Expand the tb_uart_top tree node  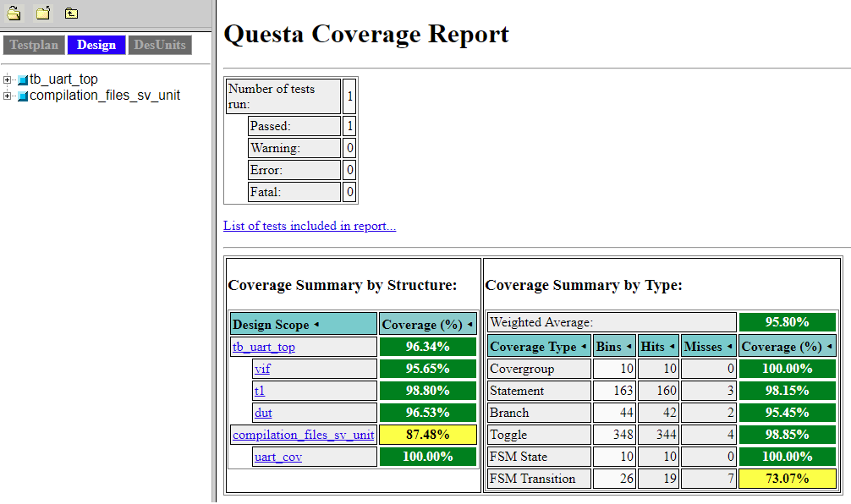tap(7, 79)
